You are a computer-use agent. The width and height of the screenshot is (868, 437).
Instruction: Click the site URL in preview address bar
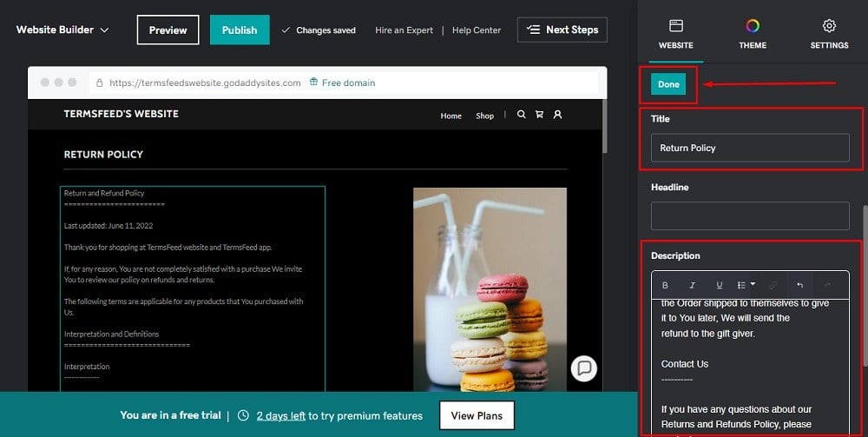[x=205, y=83]
